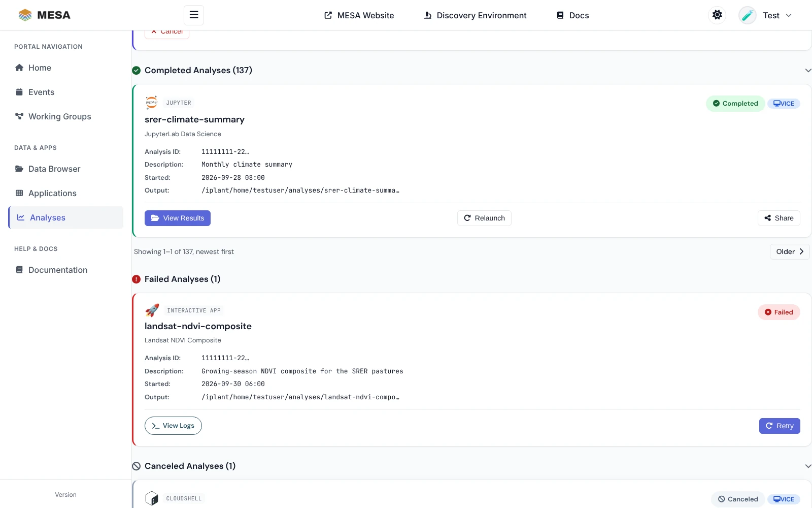Viewport: 812px width, 508px height.
Task: Go to Home in sidebar
Action: point(66,68)
